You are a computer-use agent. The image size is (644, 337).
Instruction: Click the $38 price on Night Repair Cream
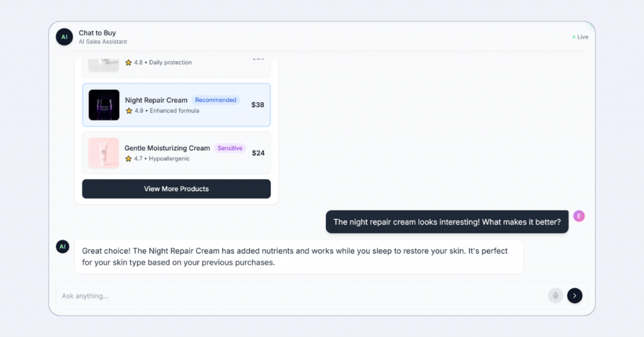tap(258, 105)
